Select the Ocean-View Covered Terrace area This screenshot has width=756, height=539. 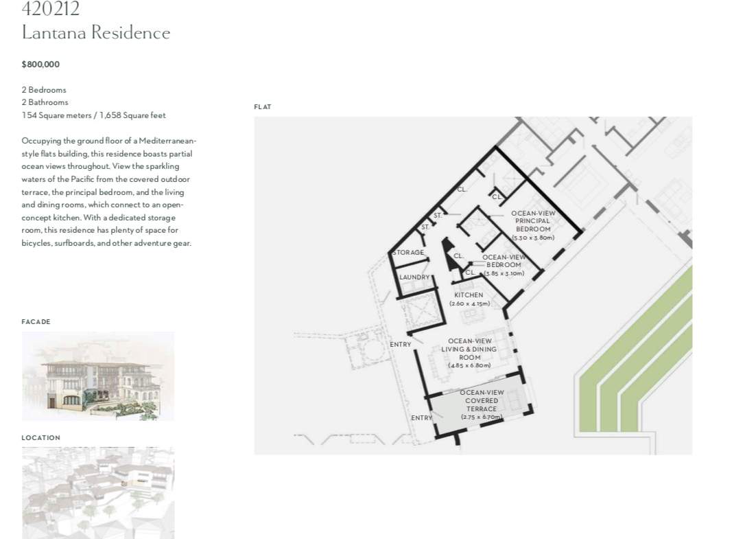tap(482, 405)
